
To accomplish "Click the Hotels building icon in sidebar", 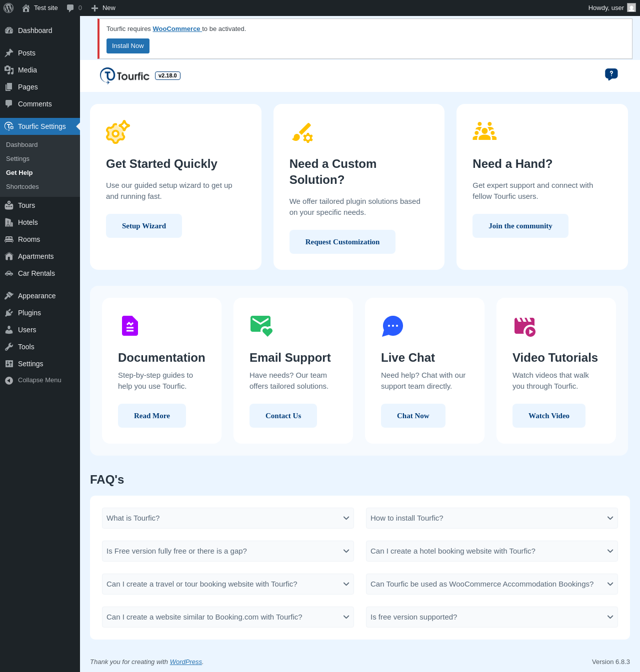I will 9,222.
